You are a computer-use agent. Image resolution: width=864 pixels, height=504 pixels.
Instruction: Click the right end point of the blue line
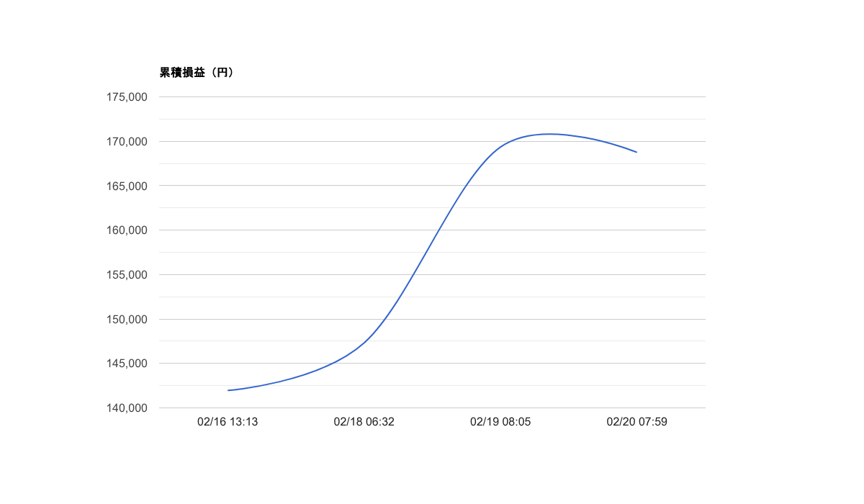pyautogui.click(x=636, y=152)
